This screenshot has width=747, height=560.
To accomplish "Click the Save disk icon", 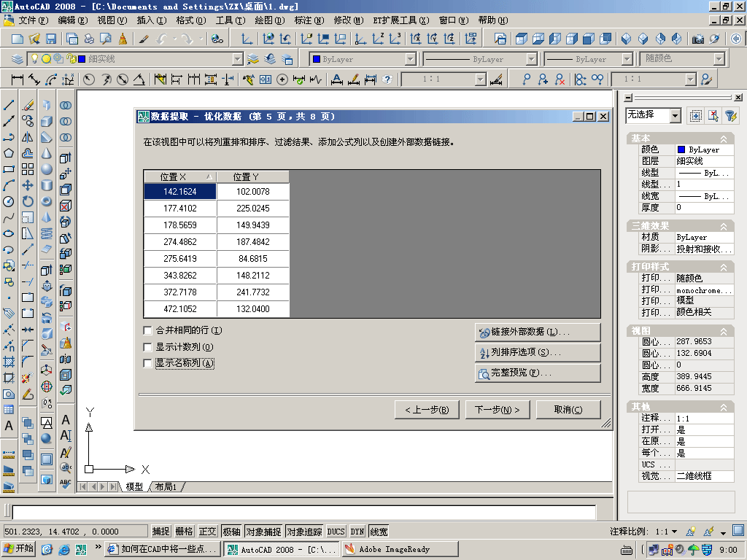I will pyautogui.click(x=51, y=39).
